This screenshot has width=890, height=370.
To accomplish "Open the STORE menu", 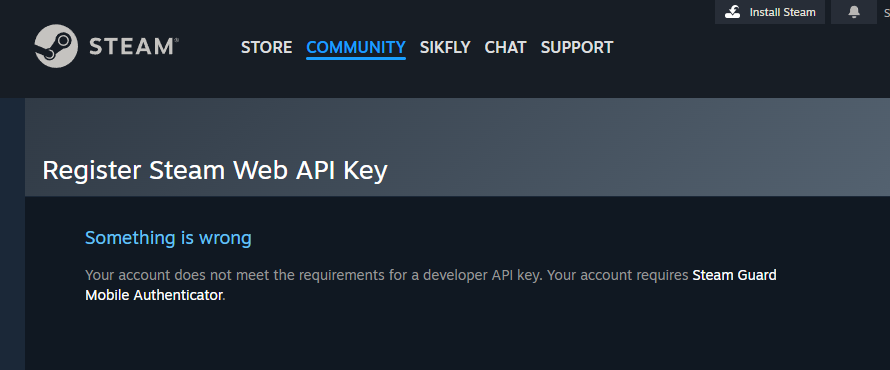I will coord(266,47).
